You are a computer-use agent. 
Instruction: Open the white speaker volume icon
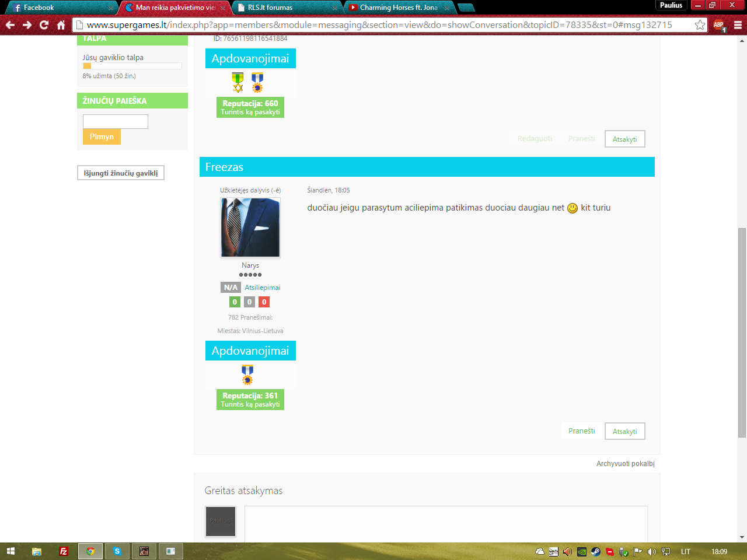coord(652,551)
